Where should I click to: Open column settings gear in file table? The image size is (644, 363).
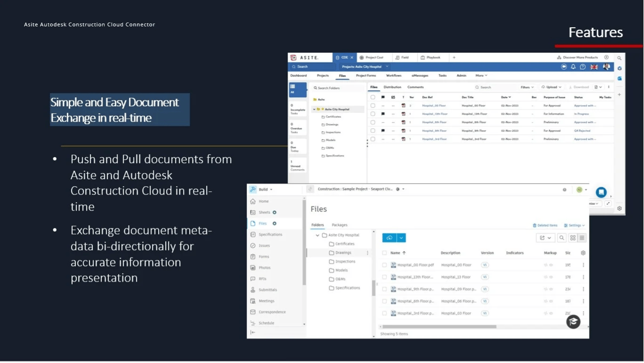tap(583, 253)
